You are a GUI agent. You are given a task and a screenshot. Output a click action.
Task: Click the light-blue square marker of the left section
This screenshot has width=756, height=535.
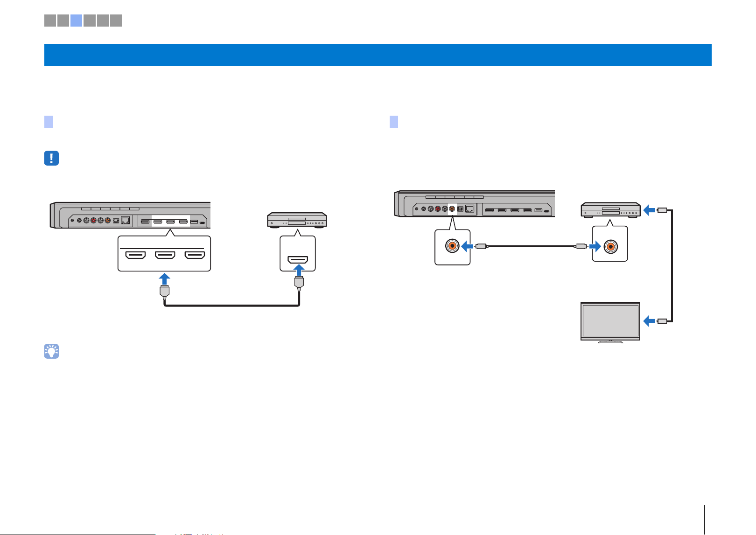point(49,122)
